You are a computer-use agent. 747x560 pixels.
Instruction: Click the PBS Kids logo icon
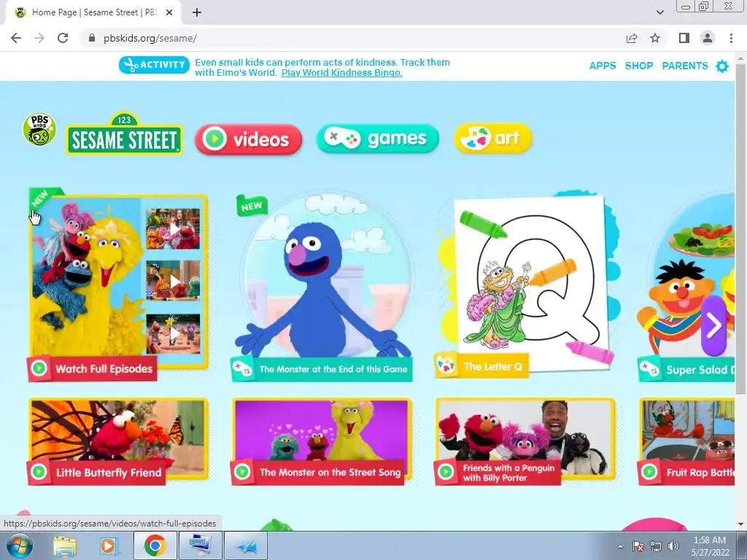39,130
